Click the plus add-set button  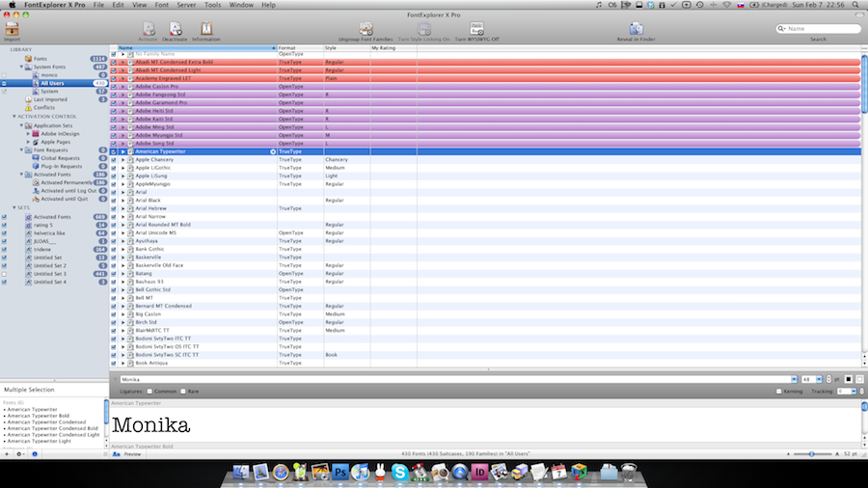pos(7,453)
